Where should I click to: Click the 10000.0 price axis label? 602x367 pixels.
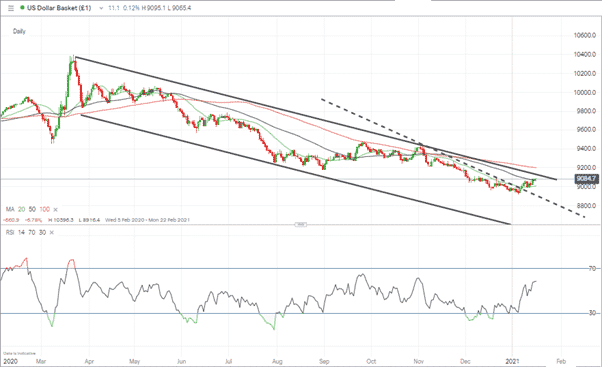tap(585, 93)
